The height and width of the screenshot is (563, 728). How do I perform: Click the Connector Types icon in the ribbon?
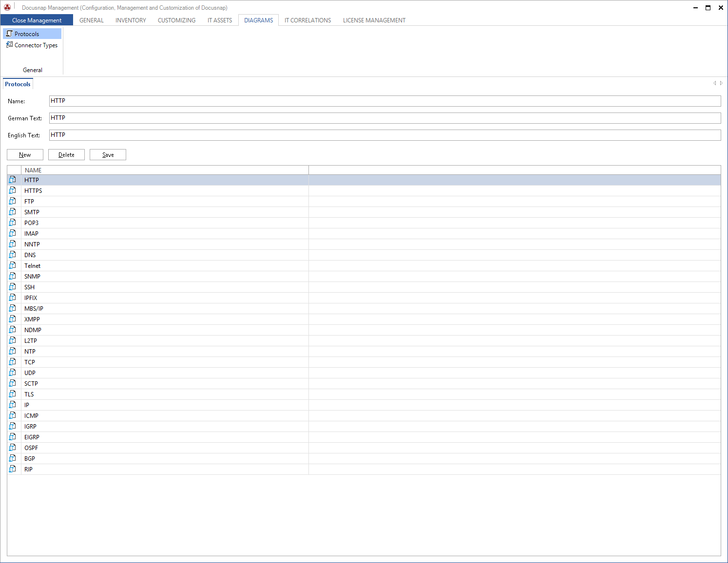(x=9, y=45)
